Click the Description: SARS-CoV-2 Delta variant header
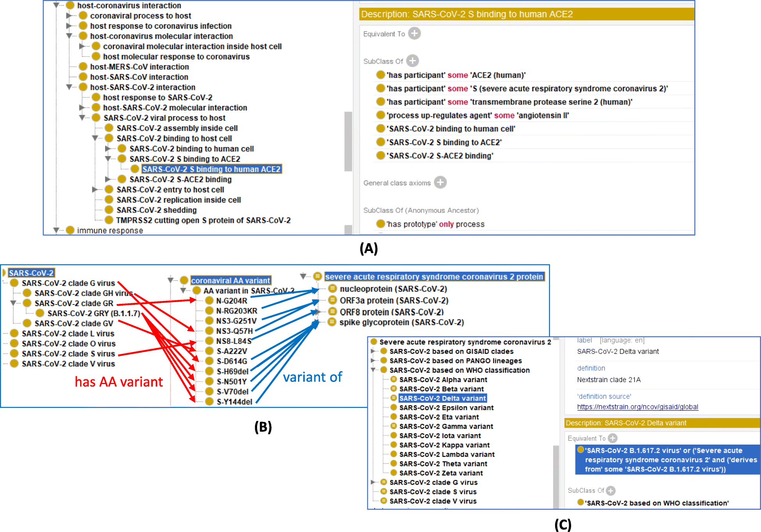This screenshot has width=761, height=532. 662,423
